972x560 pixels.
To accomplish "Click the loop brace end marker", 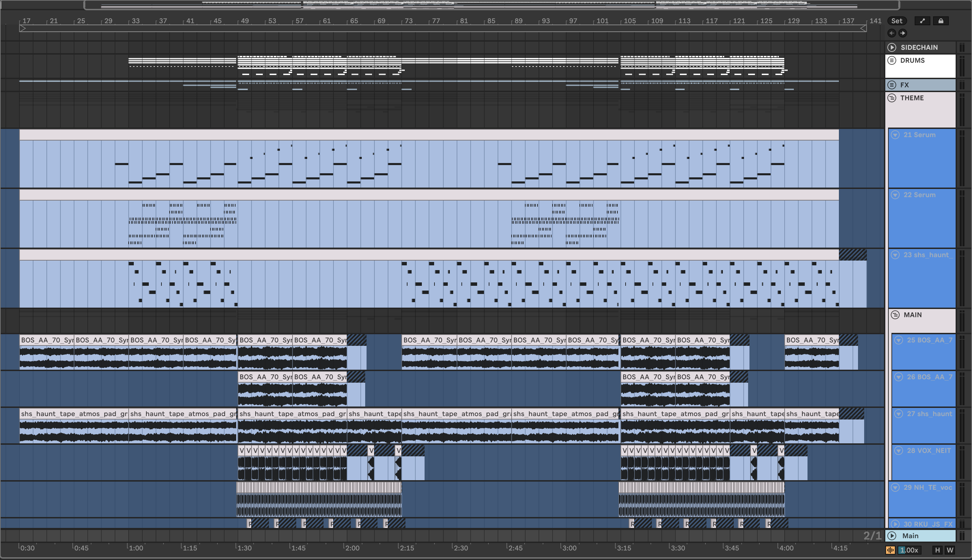I will click(863, 28).
